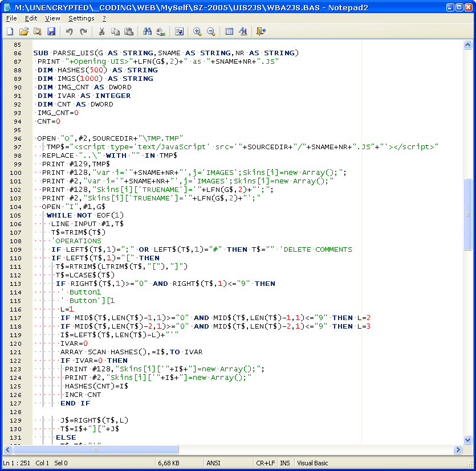Screen dimensions: 476x471
Task: Click the Redo arrow icon
Action: pyautogui.click(x=83, y=31)
